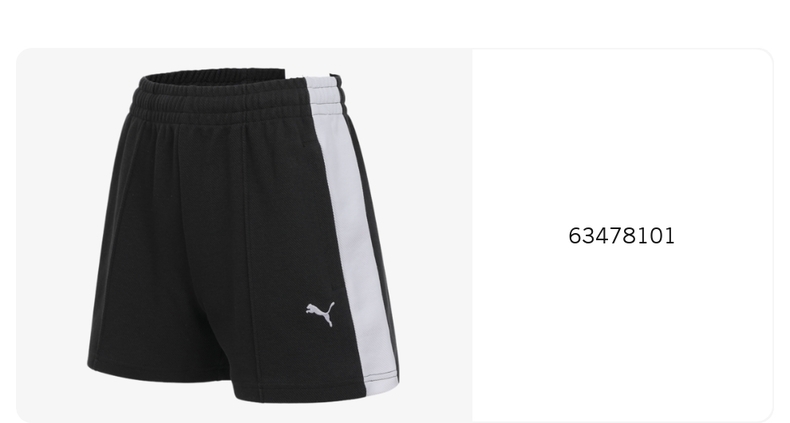The width and height of the screenshot is (790, 423).
Task: Click the white side stripe panel
Action: tap(353, 227)
